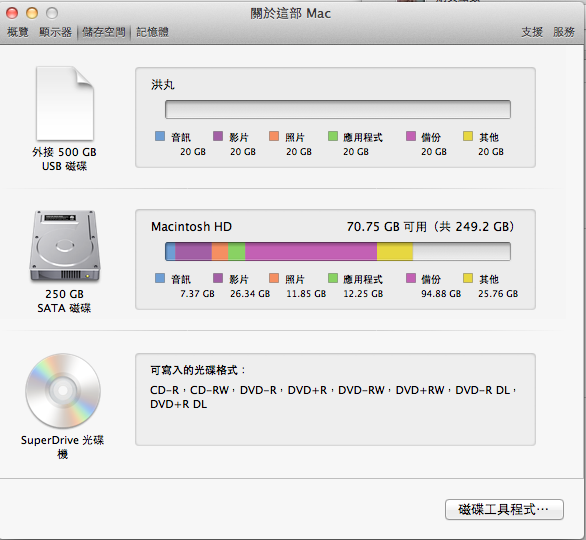Click the Macintosh HD volume name
Screen dimensions: 586x540
pyautogui.click(x=191, y=227)
